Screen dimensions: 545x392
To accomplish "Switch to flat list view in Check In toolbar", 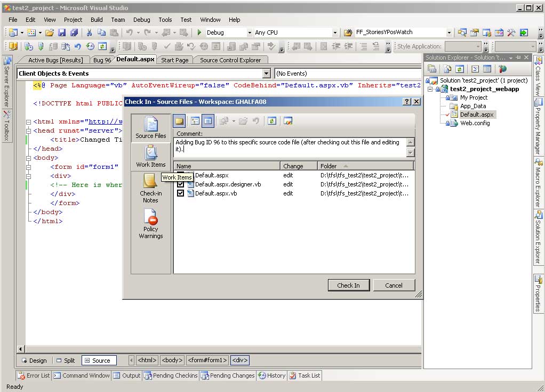I will click(208, 121).
